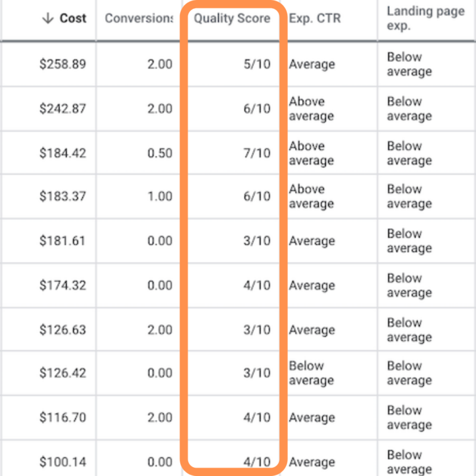Screen dimensions: 476x476
Task: Select the Exp. CTR column header
Action: [314, 18]
